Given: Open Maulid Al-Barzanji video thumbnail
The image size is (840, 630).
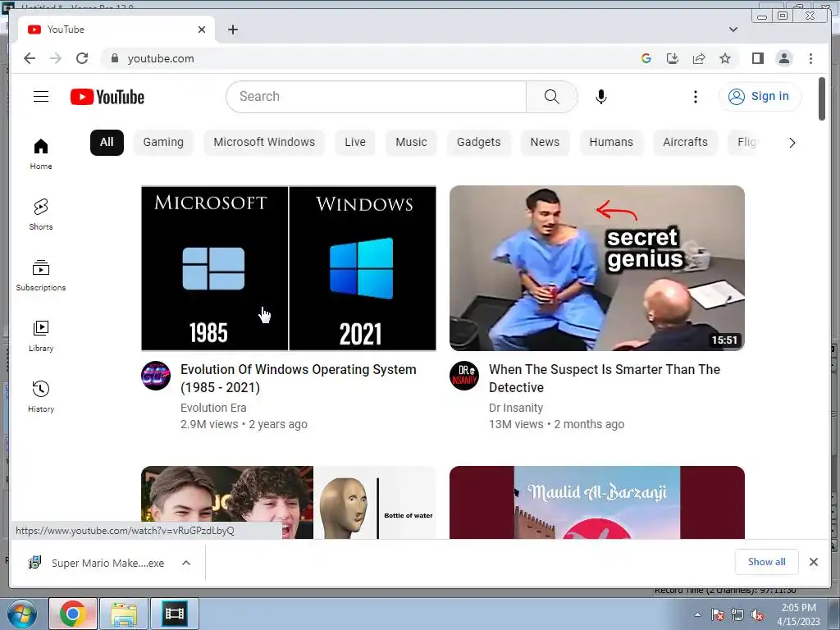Looking at the screenshot, I should [x=597, y=503].
